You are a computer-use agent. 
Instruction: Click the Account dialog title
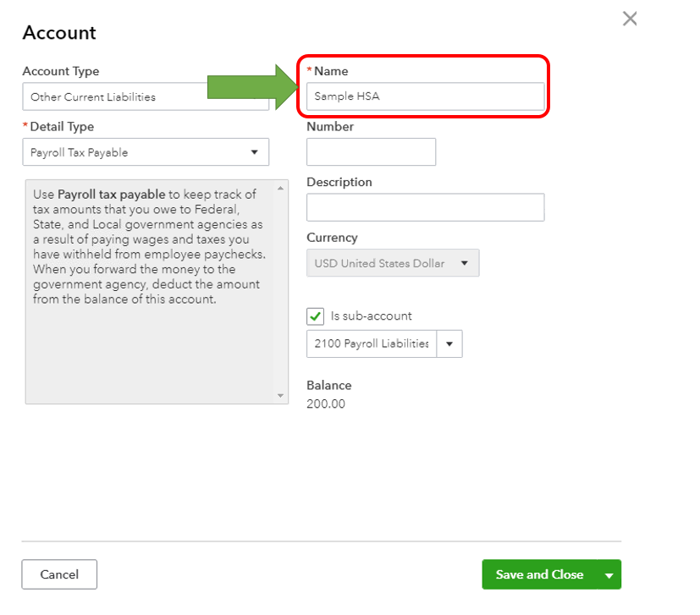[59, 33]
